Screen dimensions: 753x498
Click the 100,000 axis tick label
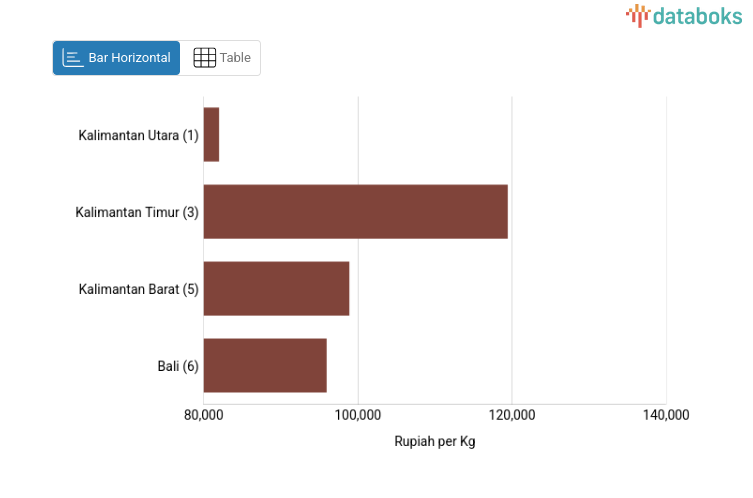[x=358, y=415]
